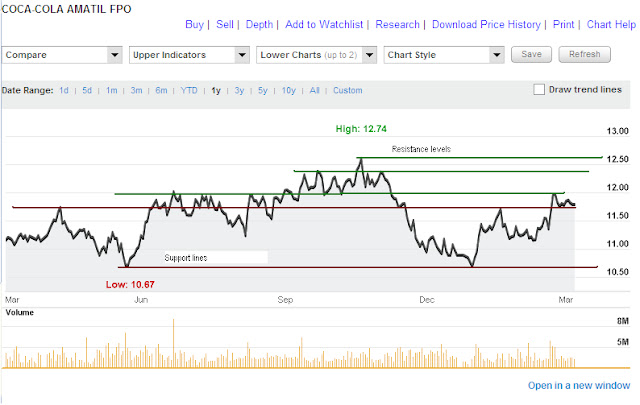
Task: Click the Dec axis label
Action: tap(427, 300)
